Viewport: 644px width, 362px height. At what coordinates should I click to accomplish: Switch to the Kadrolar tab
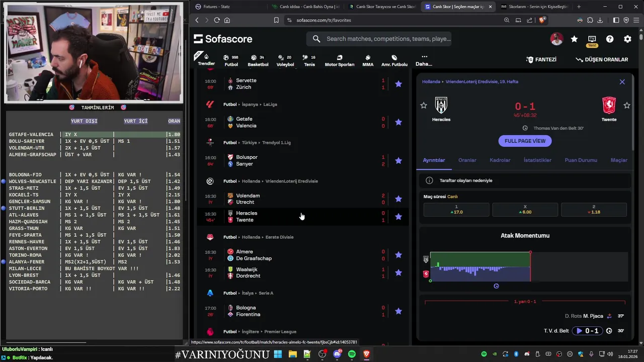(500, 160)
